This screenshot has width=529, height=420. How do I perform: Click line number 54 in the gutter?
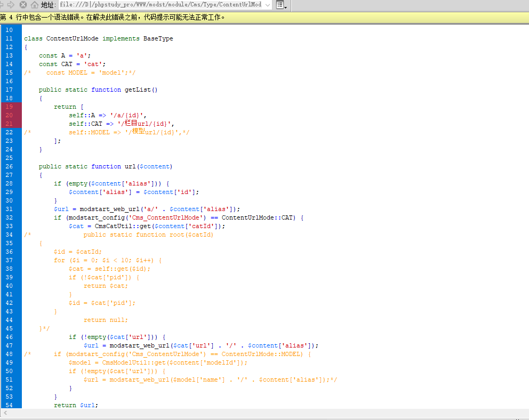point(9,405)
